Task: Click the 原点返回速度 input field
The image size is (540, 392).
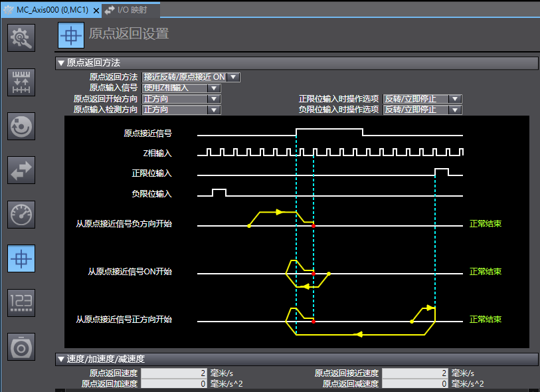Action: (x=175, y=373)
